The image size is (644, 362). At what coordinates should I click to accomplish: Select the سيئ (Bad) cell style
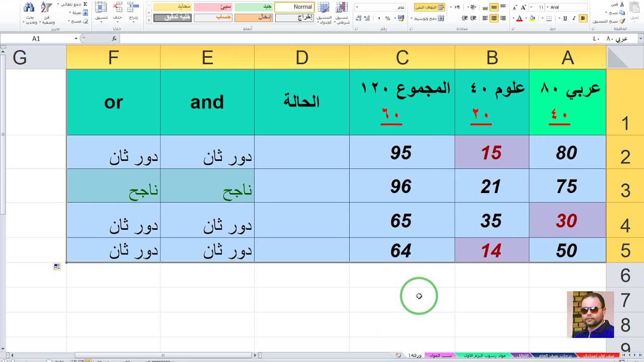(213, 7)
